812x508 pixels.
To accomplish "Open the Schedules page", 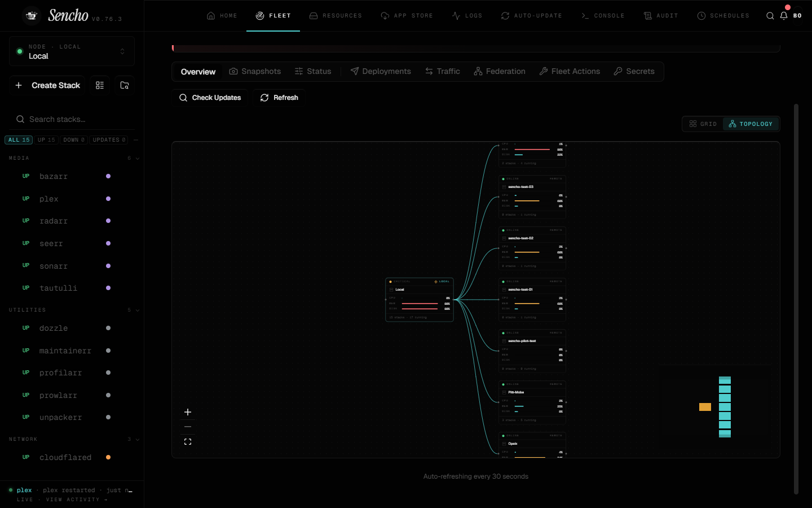I will pos(723,16).
